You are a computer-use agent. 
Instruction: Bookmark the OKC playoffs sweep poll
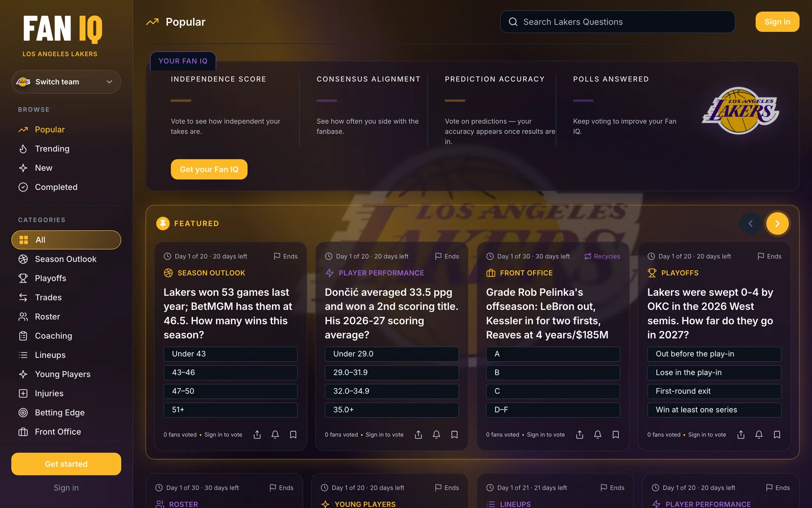pyautogui.click(x=777, y=434)
